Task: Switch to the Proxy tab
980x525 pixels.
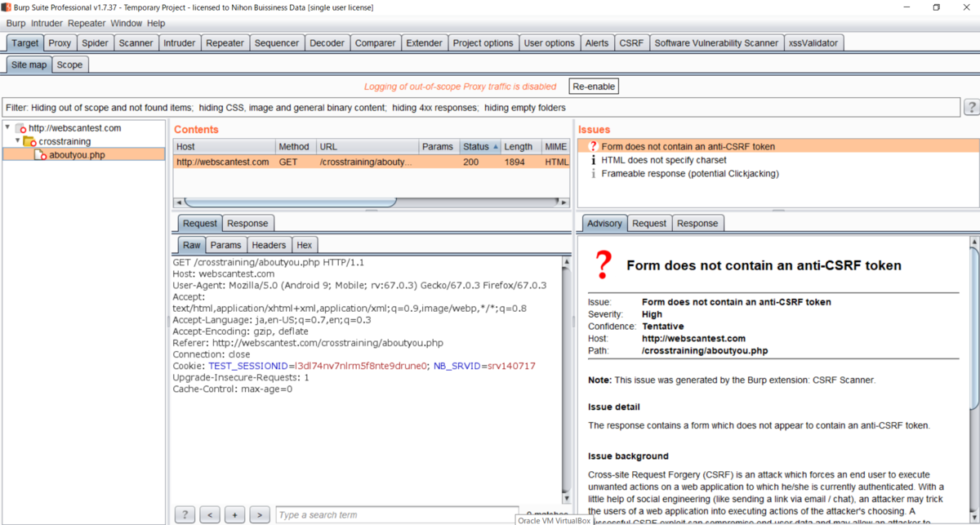Action: pos(60,43)
